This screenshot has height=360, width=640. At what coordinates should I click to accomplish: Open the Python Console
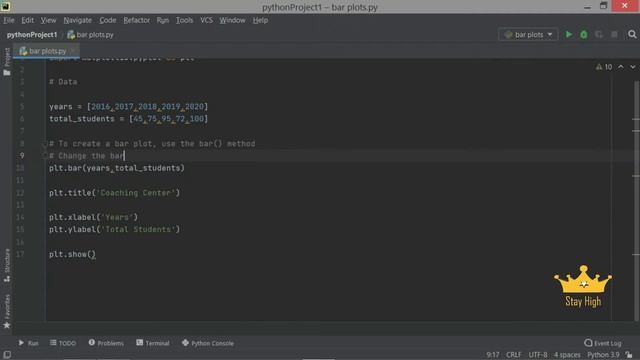tap(208, 343)
